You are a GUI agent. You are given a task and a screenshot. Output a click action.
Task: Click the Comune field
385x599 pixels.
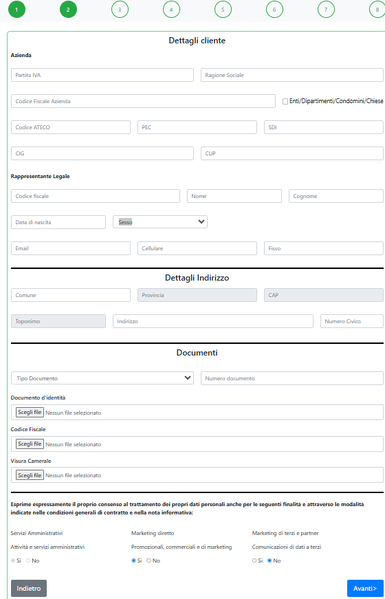(x=71, y=295)
